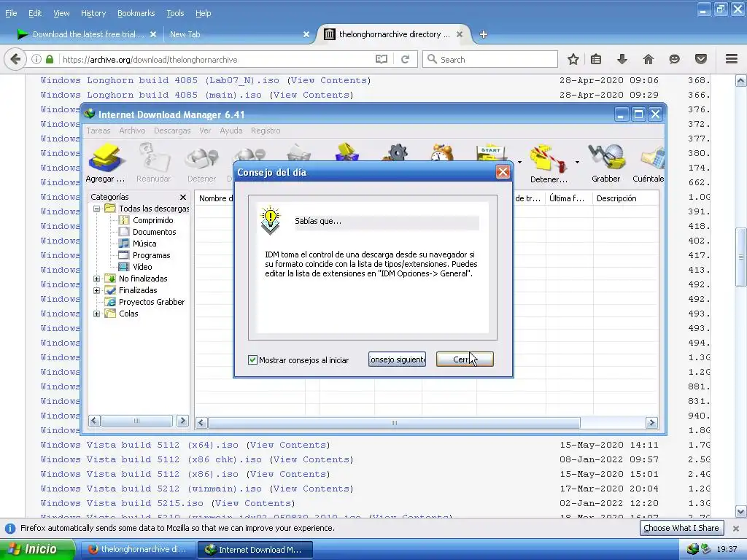The width and height of the screenshot is (747, 560).
Task: Expand the No finalizadas tree node
Action: point(97,279)
